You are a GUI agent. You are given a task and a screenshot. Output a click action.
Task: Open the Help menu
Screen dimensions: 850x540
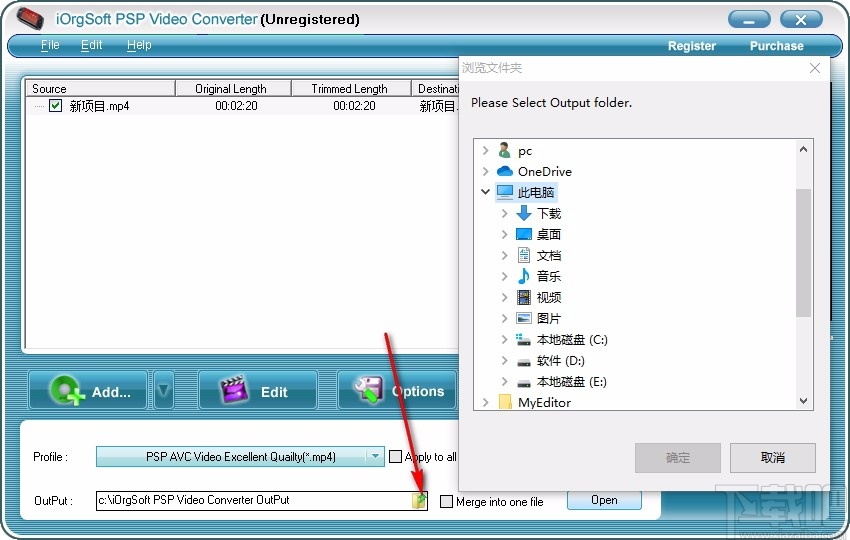coord(139,45)
